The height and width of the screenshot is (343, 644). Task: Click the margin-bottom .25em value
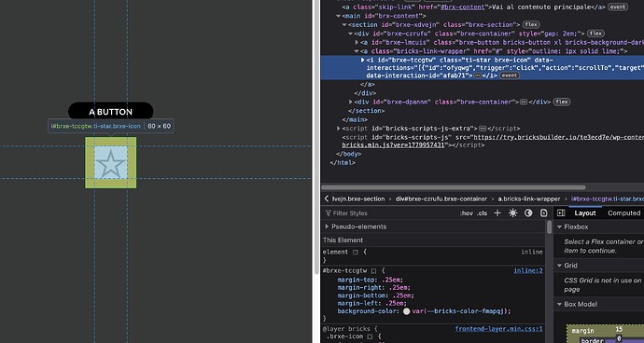[401, 295]
